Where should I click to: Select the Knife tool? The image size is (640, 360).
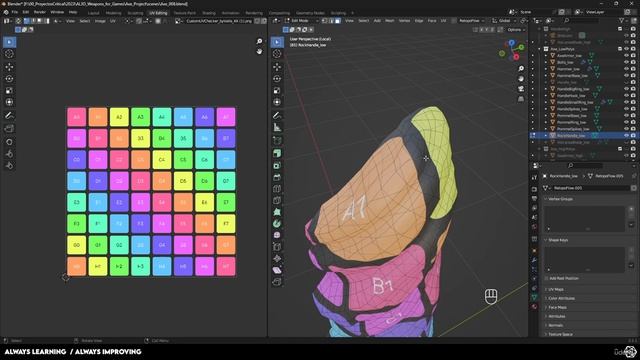277,200
